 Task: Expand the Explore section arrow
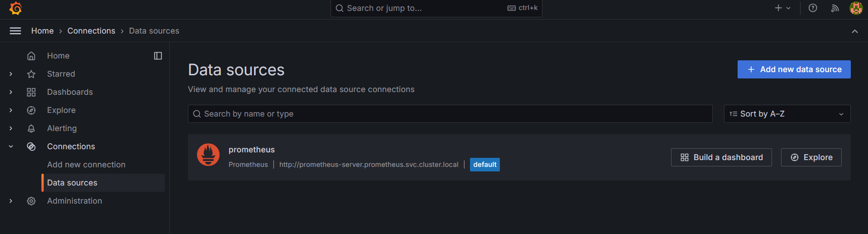pyautogui.click(x=11, y=110)
